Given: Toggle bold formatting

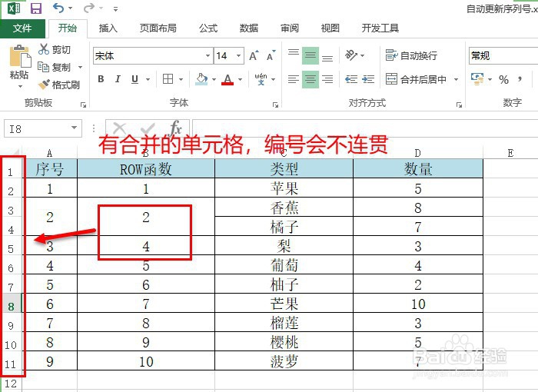Looking at the screenshot, I should 101,79.
